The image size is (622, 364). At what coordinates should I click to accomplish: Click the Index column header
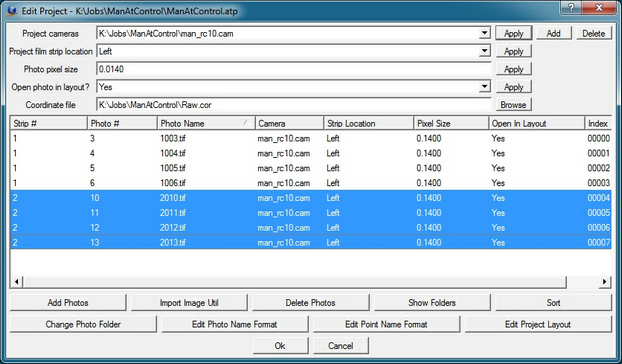(598, 123)
